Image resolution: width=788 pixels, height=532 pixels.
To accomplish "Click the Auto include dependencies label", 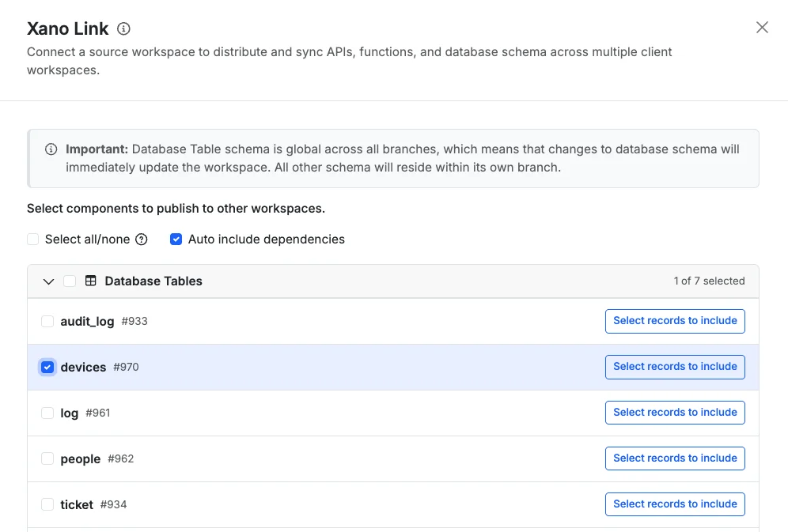I will pos(267,240).
